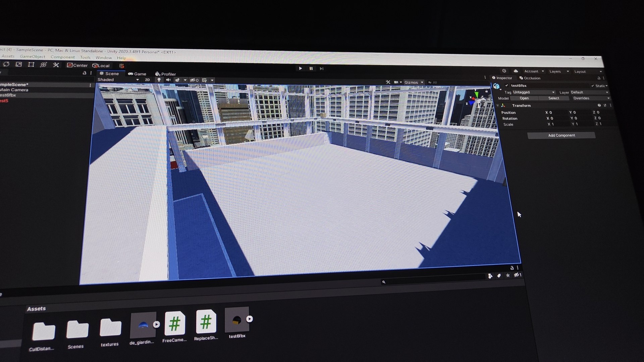
Task: Open the custom editor tools icon
Action: click(x=56, y=65)
